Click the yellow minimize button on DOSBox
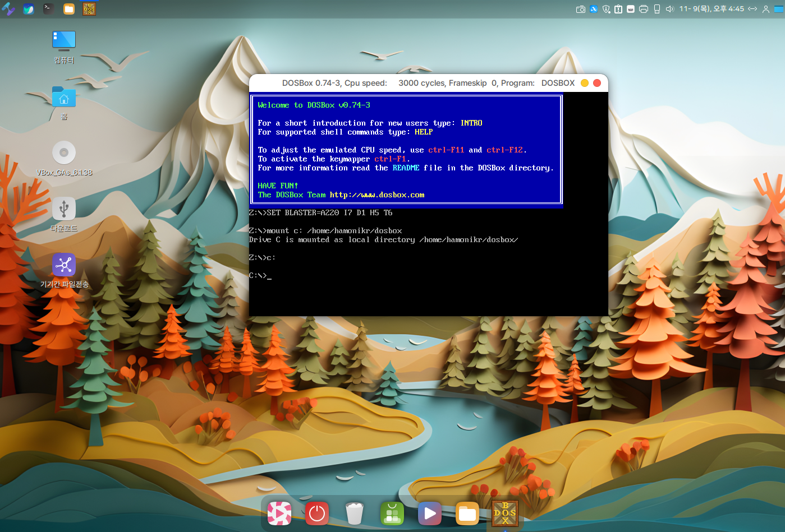785x532 pixels. click(x=585, y=83)
